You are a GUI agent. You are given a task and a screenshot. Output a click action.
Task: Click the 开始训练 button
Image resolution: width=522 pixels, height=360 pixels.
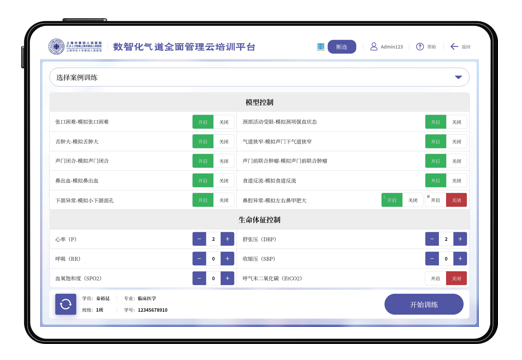click(x=424, y=304)
